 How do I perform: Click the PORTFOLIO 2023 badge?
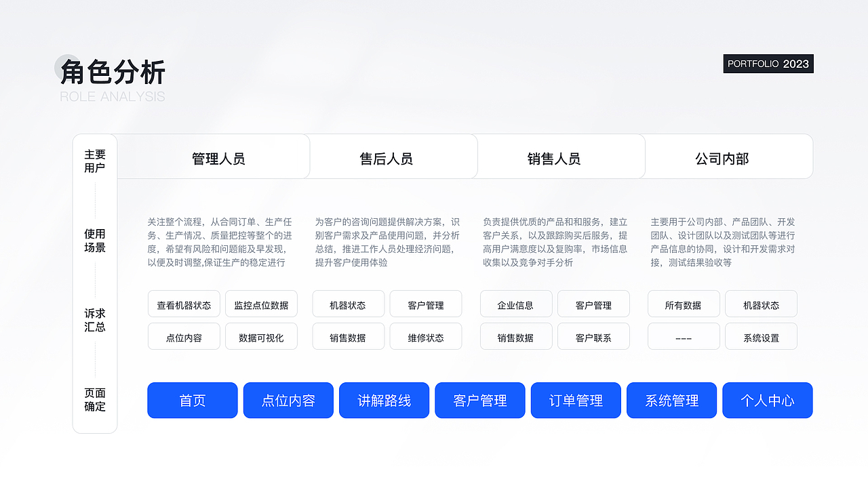(x=768, y=64)
